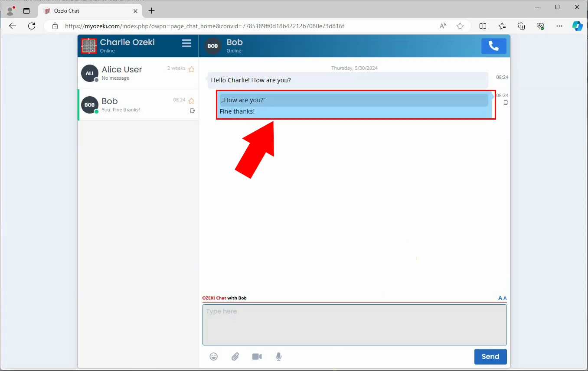Image resolution: width=588 pixels, height=371 pixels.
Task: Click Bob name in chat header
Action: point(235,42)
